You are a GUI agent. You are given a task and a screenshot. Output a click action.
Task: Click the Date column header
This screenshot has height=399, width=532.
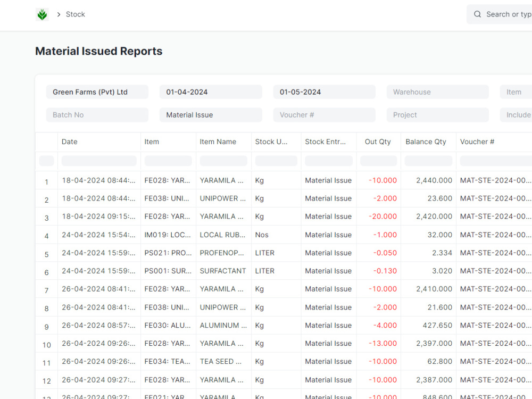point(70,142)
